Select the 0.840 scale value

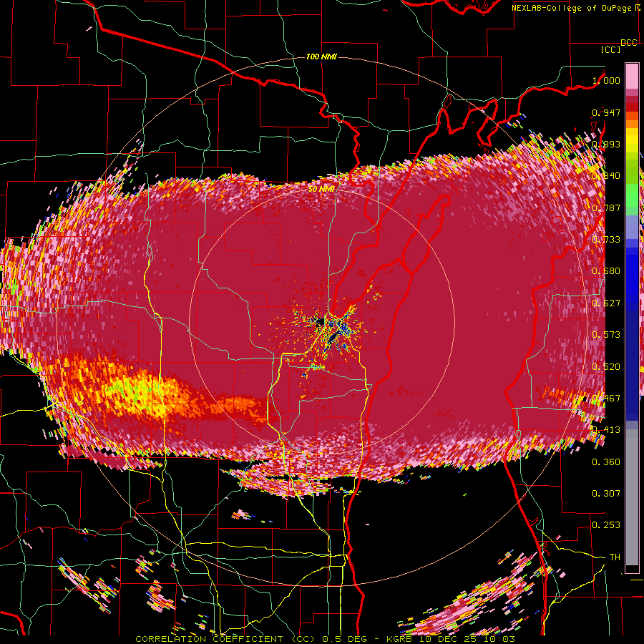click(606, 176)
